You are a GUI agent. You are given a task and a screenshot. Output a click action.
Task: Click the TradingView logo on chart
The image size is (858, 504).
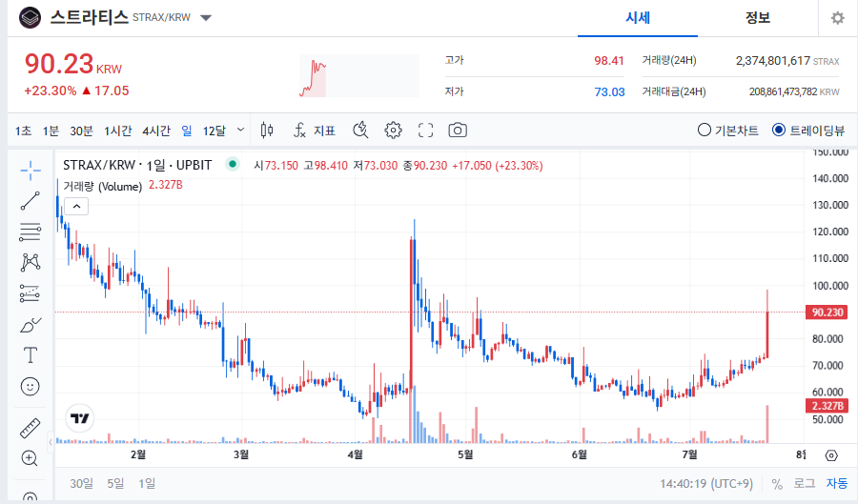[80, 418]
